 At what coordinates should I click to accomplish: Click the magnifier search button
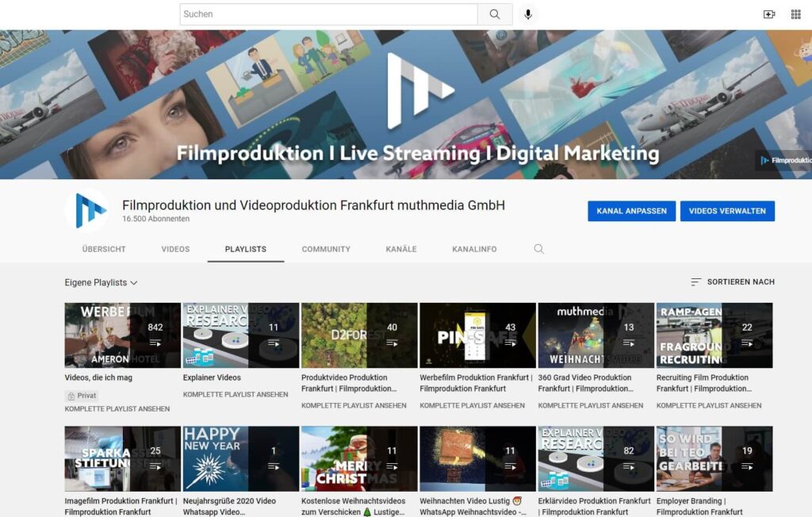(495, 14)
